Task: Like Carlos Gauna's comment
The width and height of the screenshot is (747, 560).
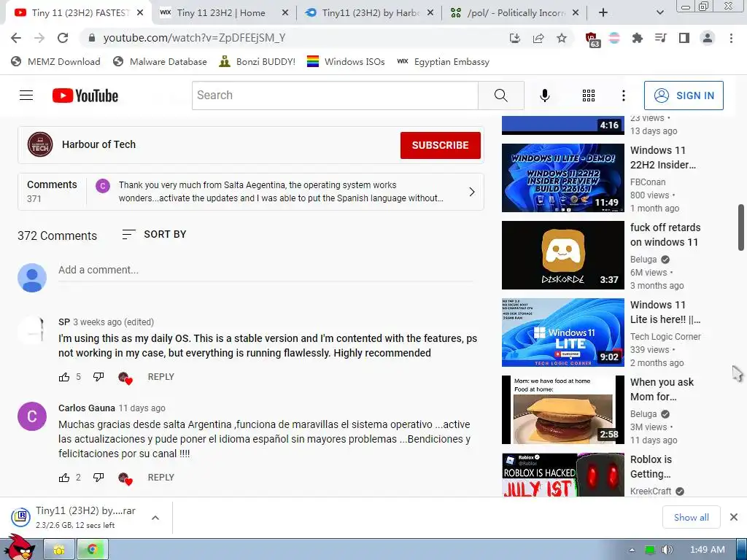Action: coord(64,478)
